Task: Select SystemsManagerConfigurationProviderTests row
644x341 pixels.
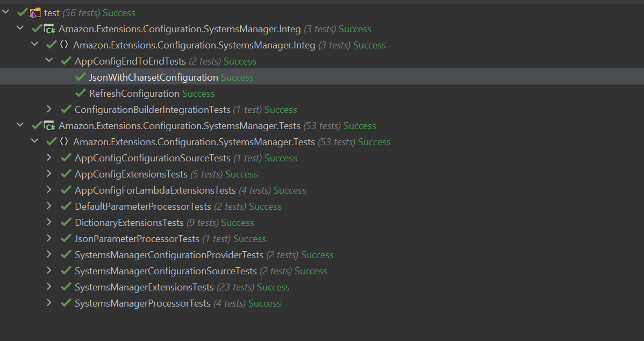Action: click(x=169, y=255)
